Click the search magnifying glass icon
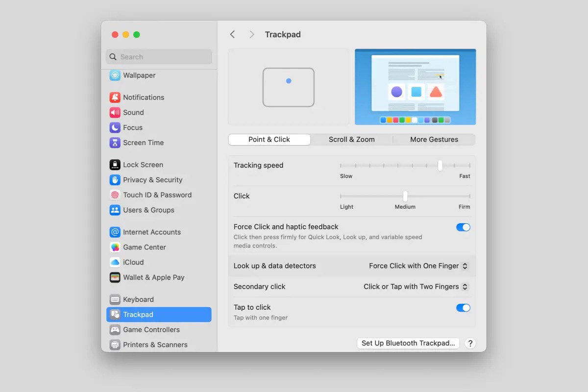This screenshot has width=588, height=392. [113, 57]
